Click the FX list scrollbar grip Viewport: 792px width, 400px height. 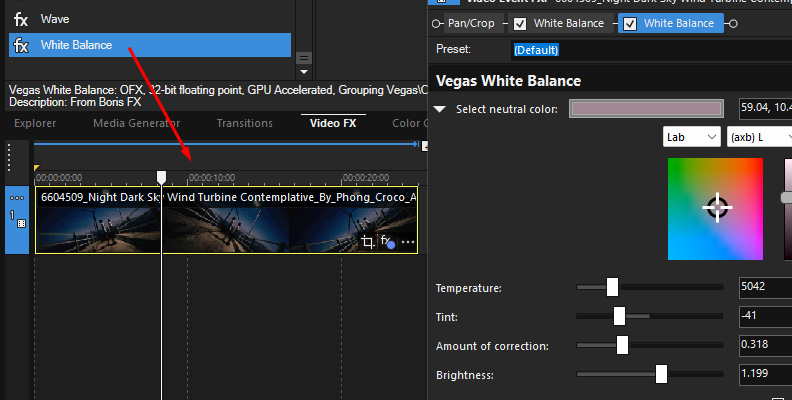(x=304, y=58)
